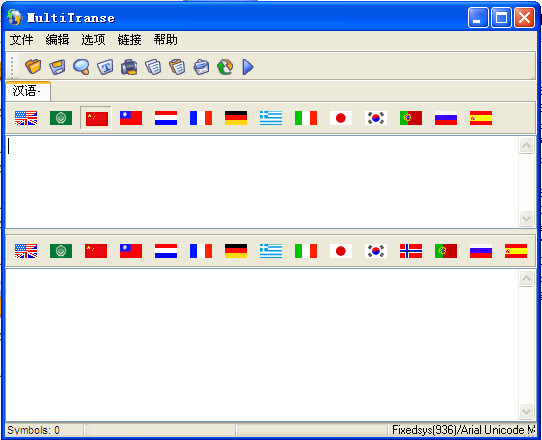Open the 编辑 menu

pos(57,40)
